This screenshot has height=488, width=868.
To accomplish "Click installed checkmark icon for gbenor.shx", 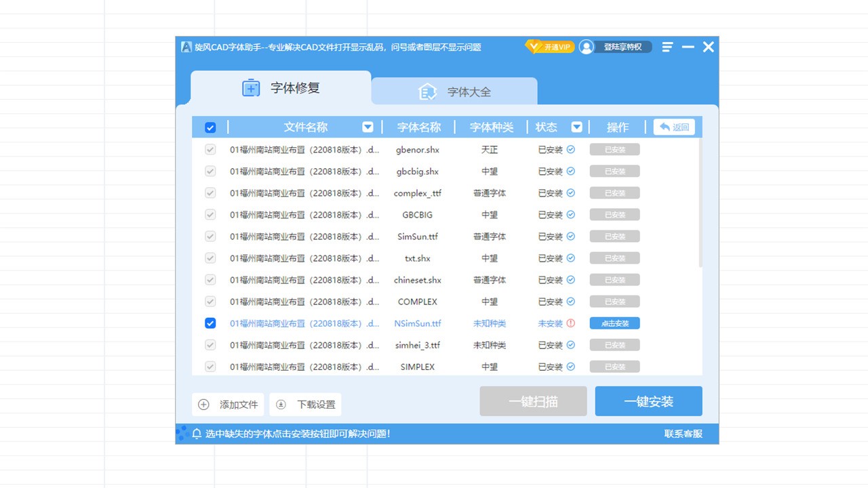I will pos(571,150).
